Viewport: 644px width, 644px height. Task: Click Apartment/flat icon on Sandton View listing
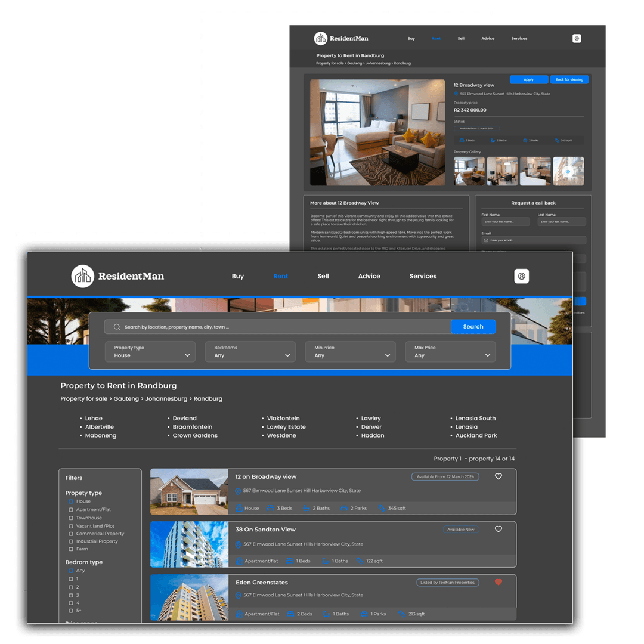pyautogui.click(x=240, y=561)
